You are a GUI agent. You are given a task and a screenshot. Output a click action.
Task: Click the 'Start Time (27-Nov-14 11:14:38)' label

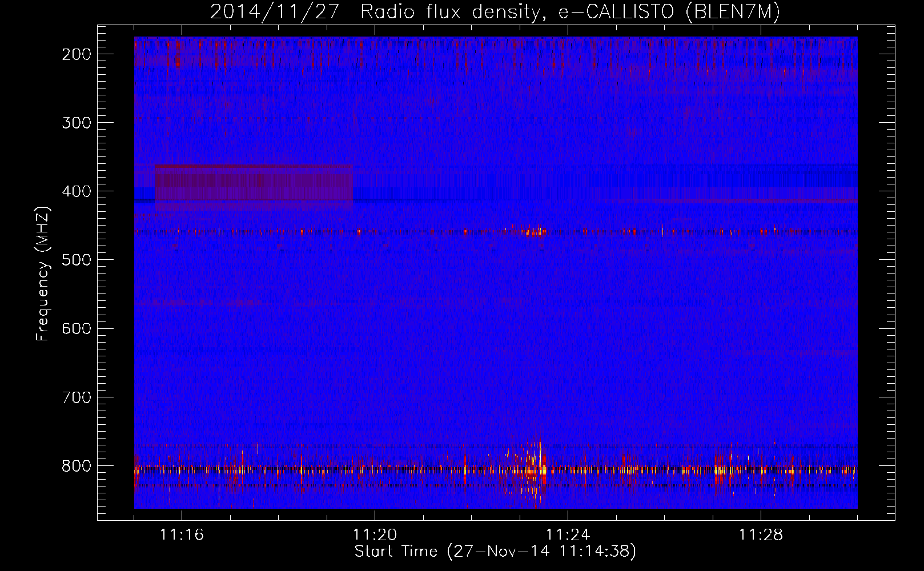tap(495, 552)
